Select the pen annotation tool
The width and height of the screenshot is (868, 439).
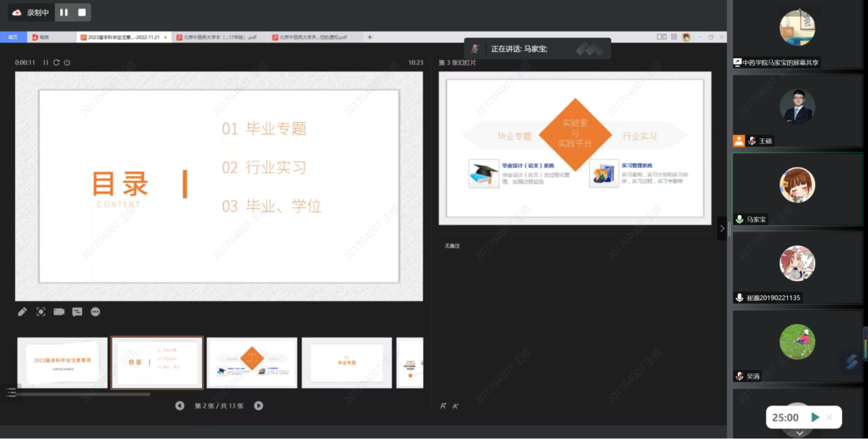(22, 312)
